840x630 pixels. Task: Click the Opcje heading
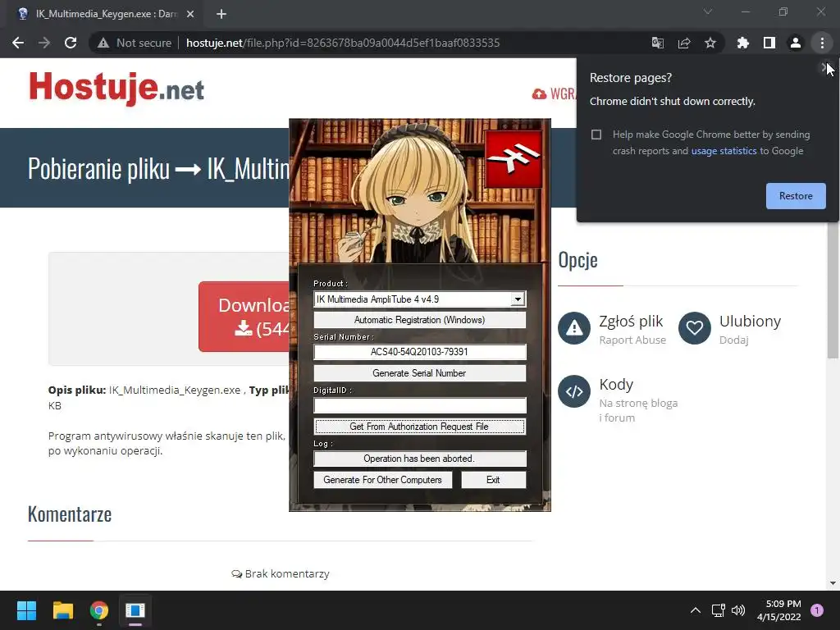[x=577, y=260]
